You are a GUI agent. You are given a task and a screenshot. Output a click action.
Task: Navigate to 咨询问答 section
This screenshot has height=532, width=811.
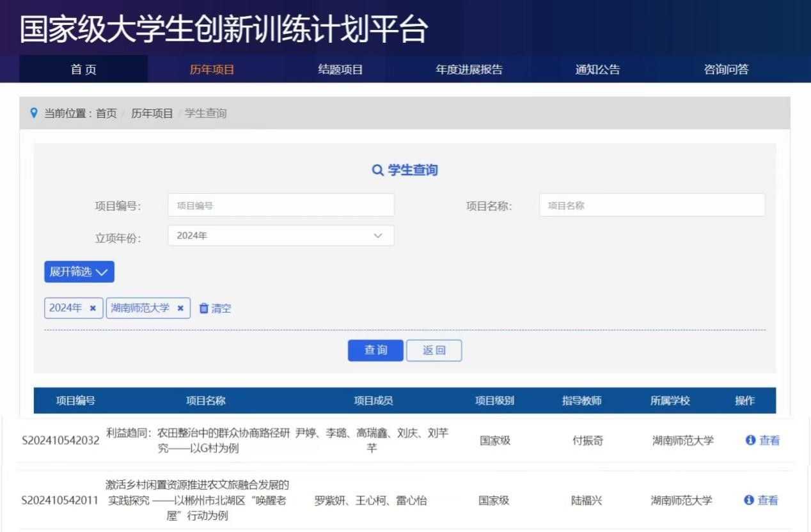(x=726, y=70)
